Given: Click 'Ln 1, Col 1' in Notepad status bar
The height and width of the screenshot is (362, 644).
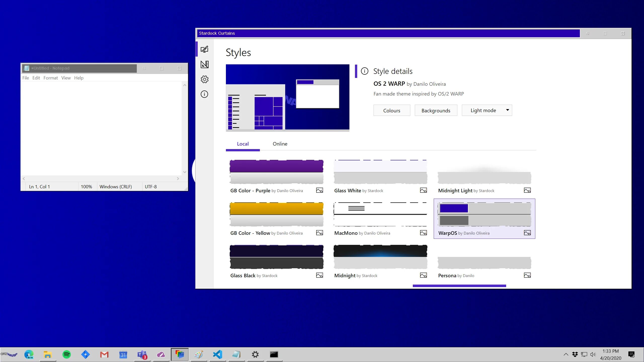Looking at the screenshot, I should coord(39,187).
